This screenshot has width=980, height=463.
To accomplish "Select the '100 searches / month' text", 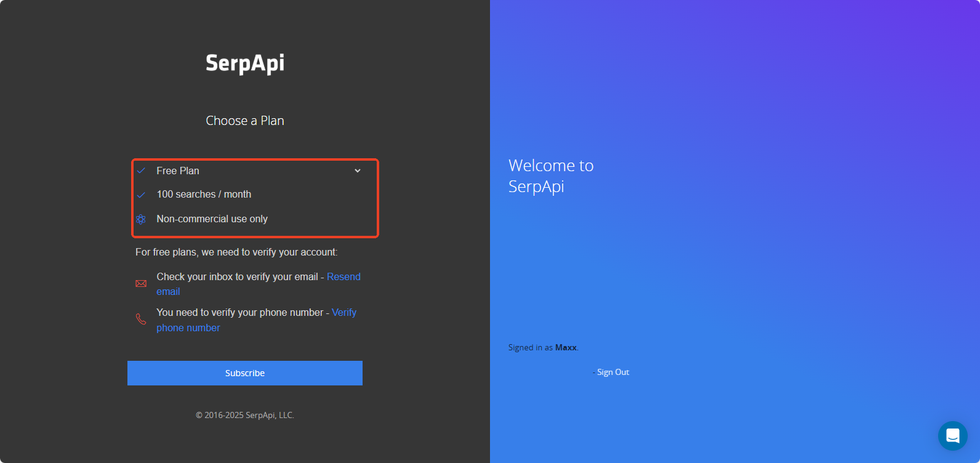I will (x=204, y=195).
